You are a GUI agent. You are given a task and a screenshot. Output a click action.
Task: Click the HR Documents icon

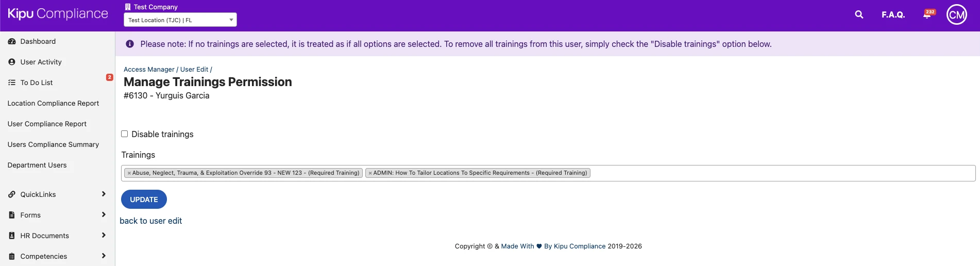(12, 236)
